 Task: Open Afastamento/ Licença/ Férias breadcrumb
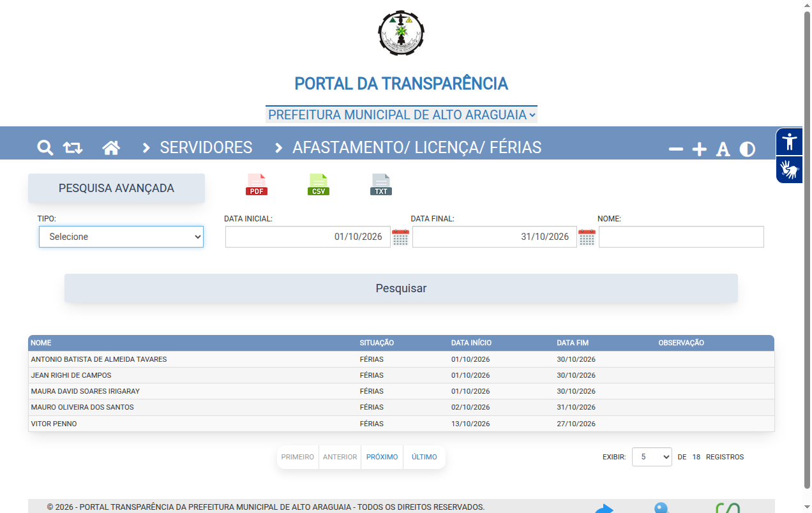point(417,147)
